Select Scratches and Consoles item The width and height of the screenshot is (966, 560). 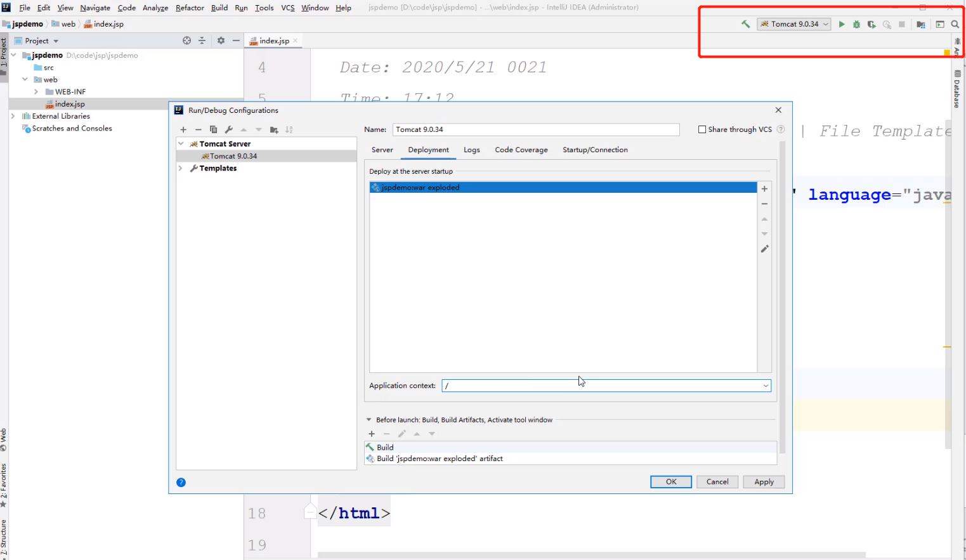pyautogui.click(x=72, y=128)
